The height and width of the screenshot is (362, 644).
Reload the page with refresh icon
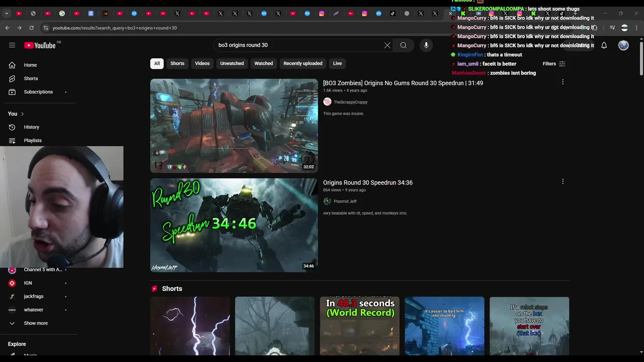coord(31,28)
